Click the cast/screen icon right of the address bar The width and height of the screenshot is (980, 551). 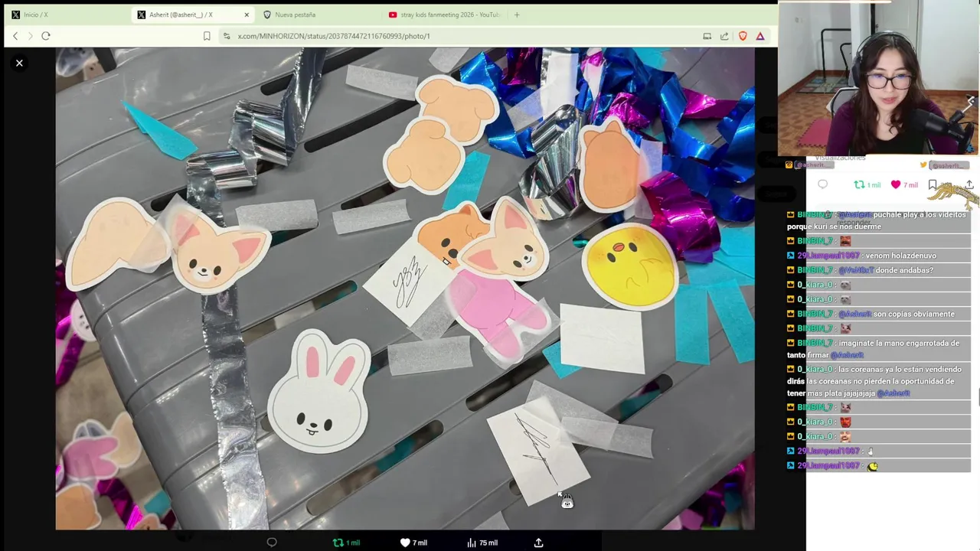point(707,36)
